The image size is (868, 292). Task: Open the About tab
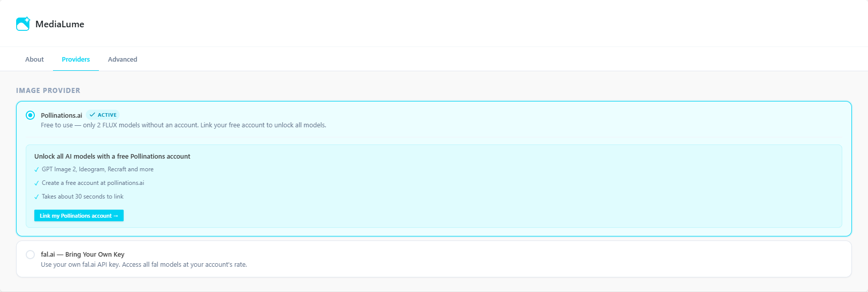(x=34, y=59)
